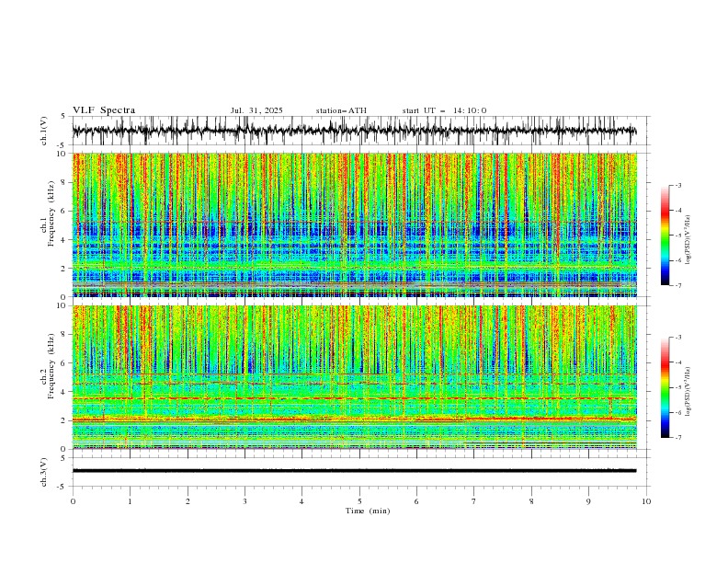Click the 'VLF Spectra' title text
This screenshot has width=728, height=563.
(x=104, y=110)
